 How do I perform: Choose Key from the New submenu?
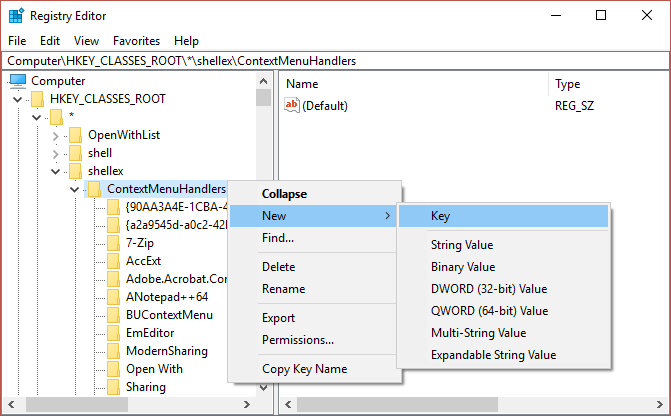[x=440, y=216]
